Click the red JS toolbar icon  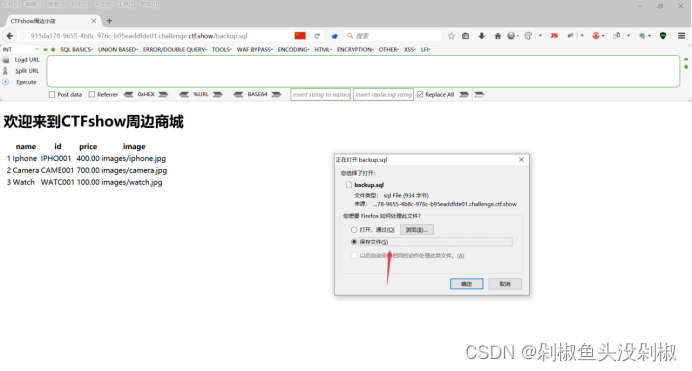554,36
